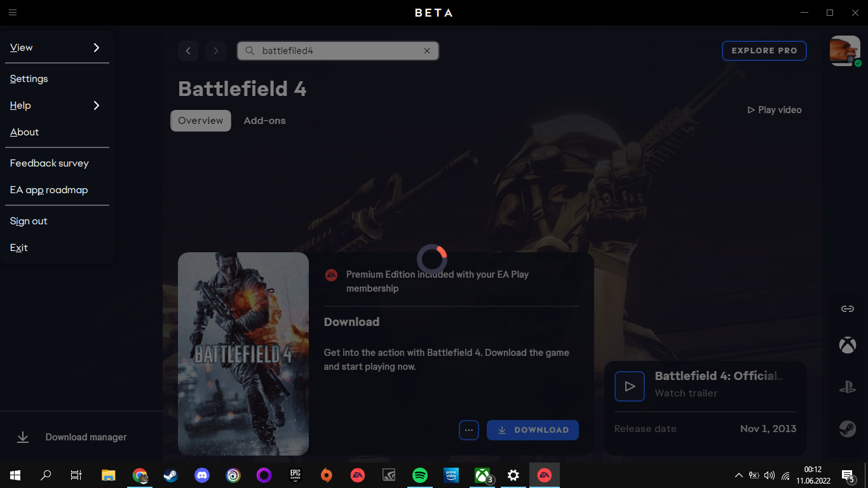
Task: Expand the View submenu
Action: point(57,48)
